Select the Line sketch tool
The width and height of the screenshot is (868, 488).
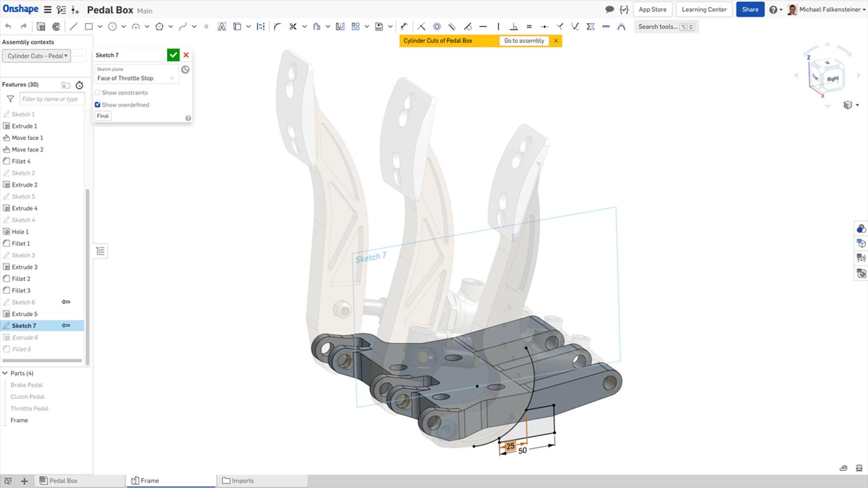click(74, 27)
